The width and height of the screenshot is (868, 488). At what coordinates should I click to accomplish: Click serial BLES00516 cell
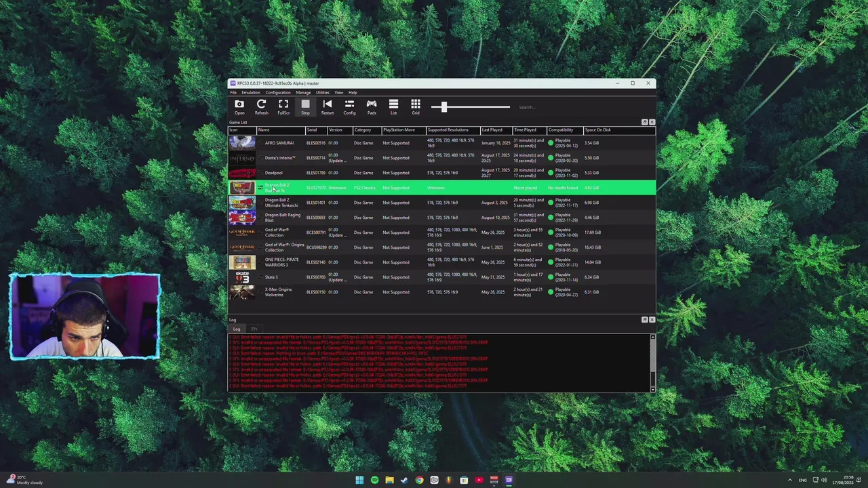[315, 143]
